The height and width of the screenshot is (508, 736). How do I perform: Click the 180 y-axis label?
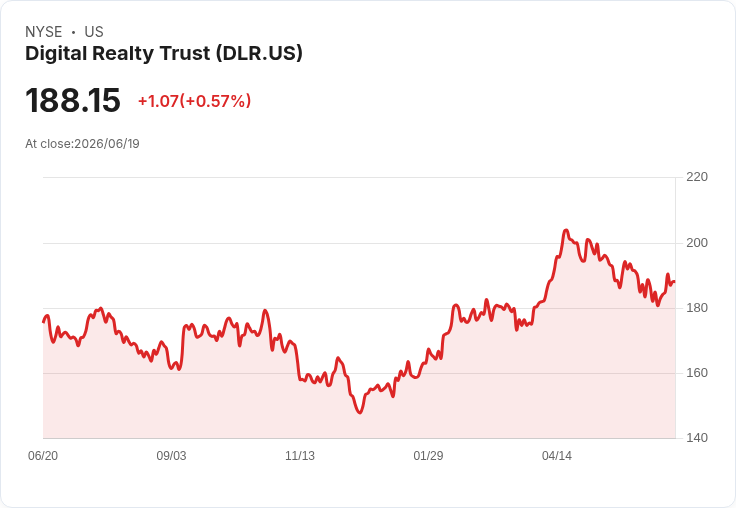tap(697, 308)
